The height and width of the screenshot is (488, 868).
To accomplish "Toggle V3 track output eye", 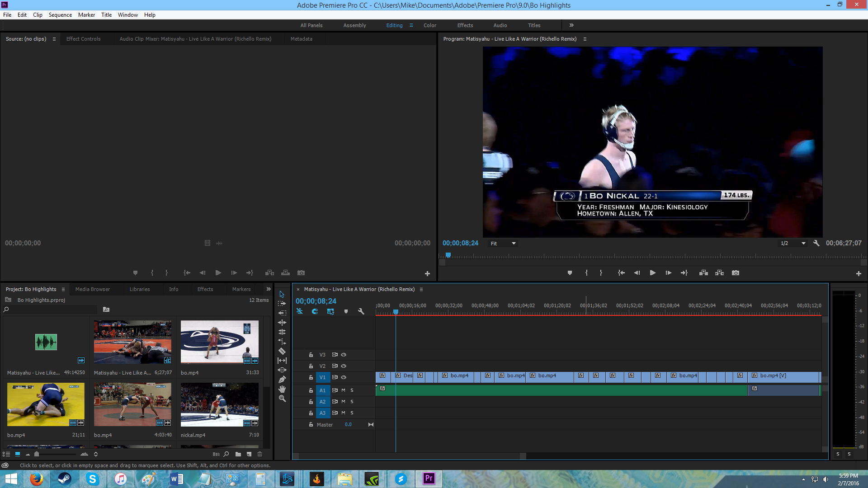I will pos(344,355).
